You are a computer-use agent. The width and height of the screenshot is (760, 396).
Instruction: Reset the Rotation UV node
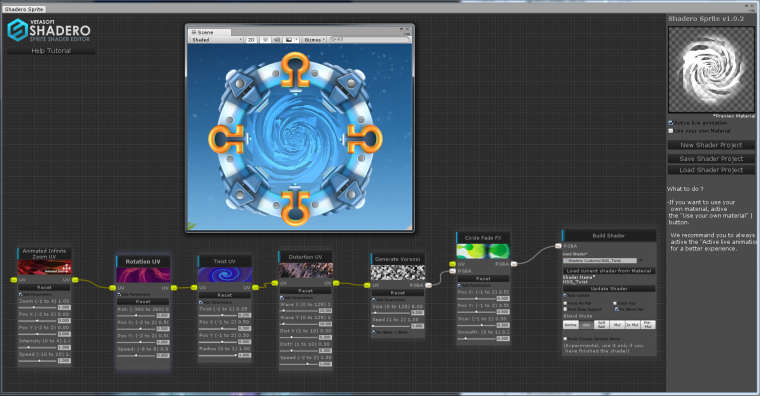143,301
